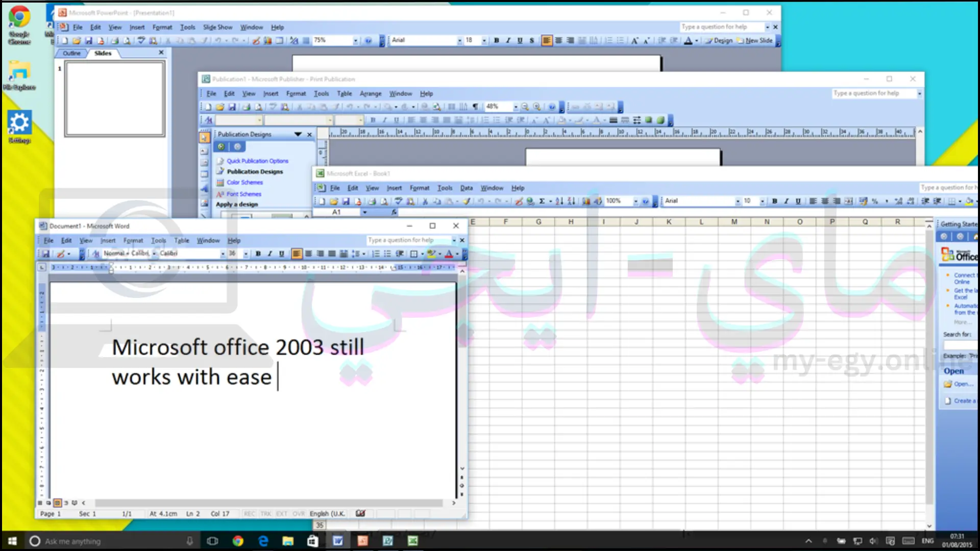This screenshot has height=551, width=980.
Task: Open the Publication Designs task pane dropdown arrow
Action: pyautogui.click(x=298, y=134)
